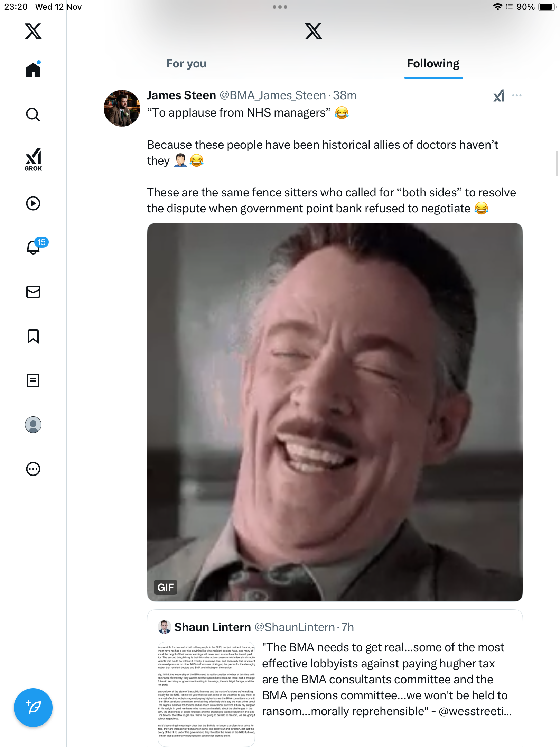560x747 pixels.
Task: View James Steen's profile picture
Action: point(122,108)
